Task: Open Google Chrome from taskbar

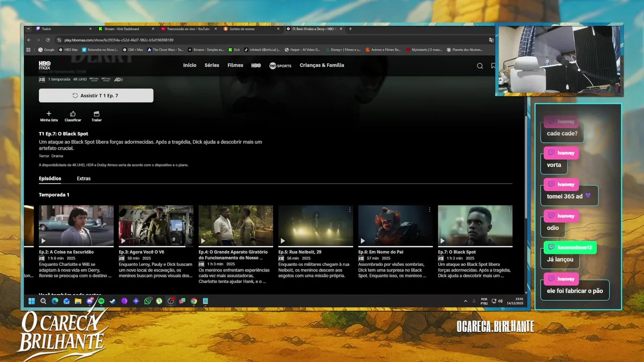Action: (194, 301)
